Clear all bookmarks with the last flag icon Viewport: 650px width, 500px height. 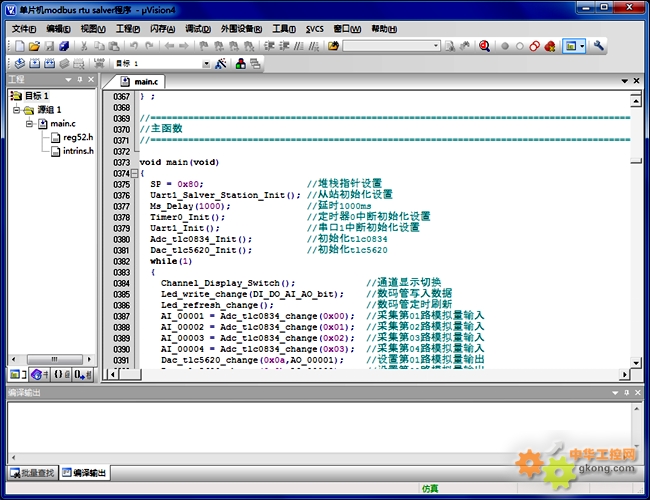pyautogui.click(x=249, y=46)
